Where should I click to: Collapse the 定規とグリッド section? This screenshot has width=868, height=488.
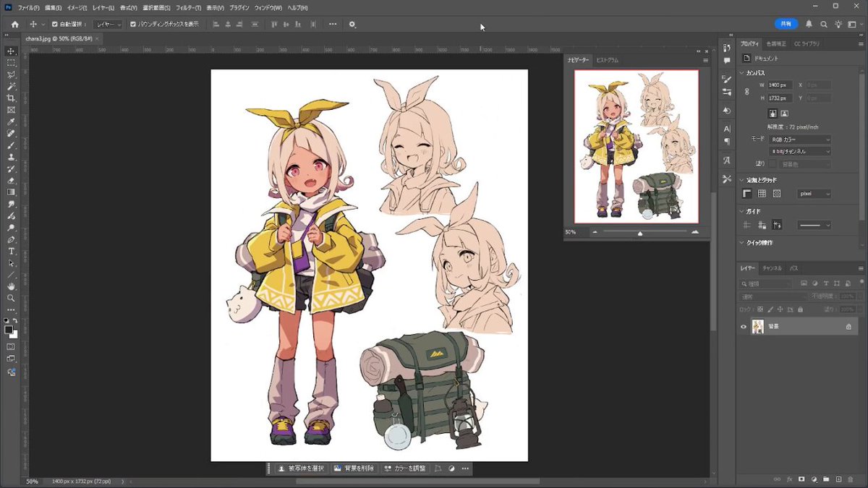[741, 179]
